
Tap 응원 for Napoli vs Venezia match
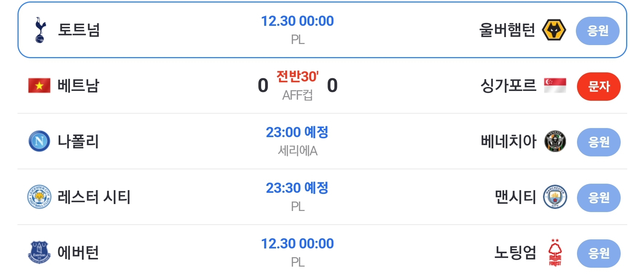pyautogui.click(x=598, y=142)
